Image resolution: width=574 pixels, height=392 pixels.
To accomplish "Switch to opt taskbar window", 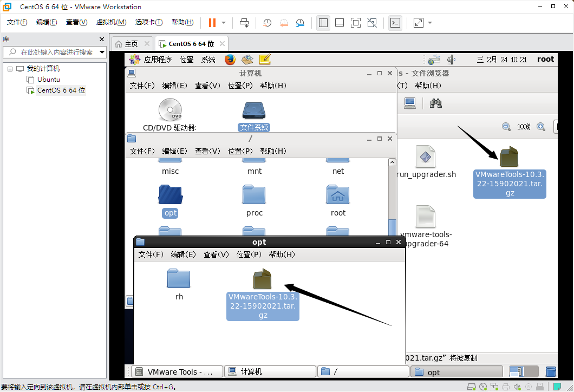I will coord(456,372).
